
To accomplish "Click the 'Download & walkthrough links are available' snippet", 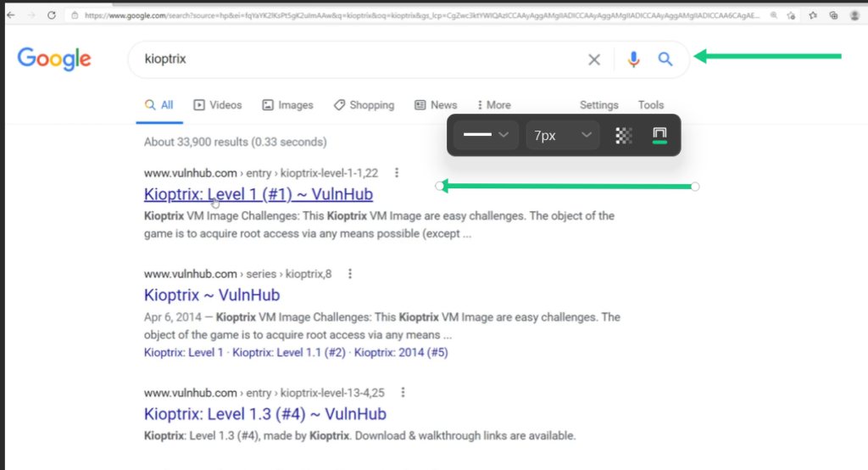I will [x=465, y=435].
